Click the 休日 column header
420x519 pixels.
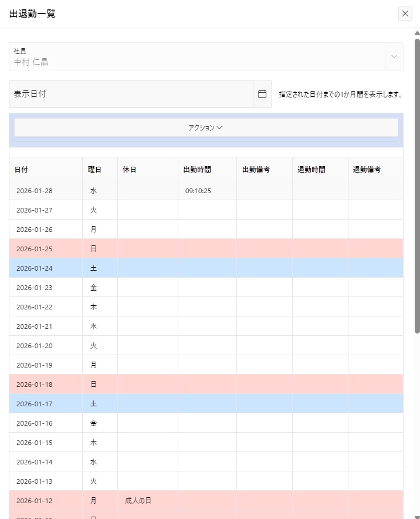click(x=130, y=170)
